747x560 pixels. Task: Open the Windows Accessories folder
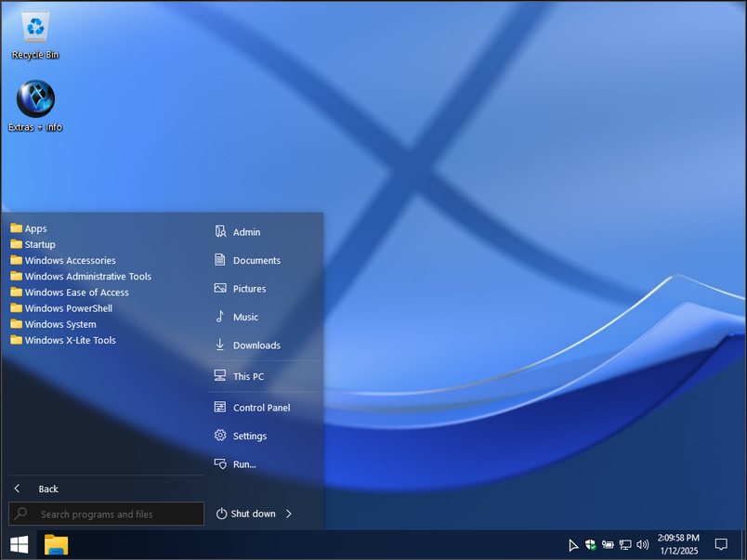pyautogui.click(x=63, y=260)
